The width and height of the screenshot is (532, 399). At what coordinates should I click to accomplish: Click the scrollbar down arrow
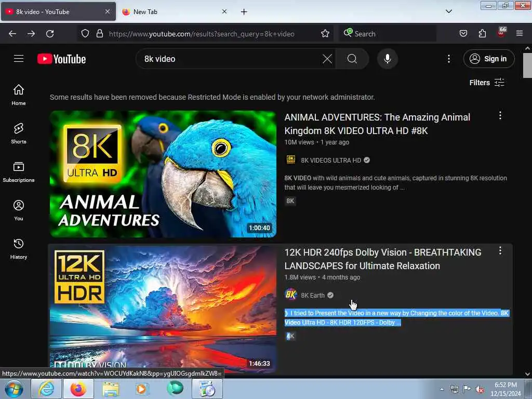tap(527, 374)
